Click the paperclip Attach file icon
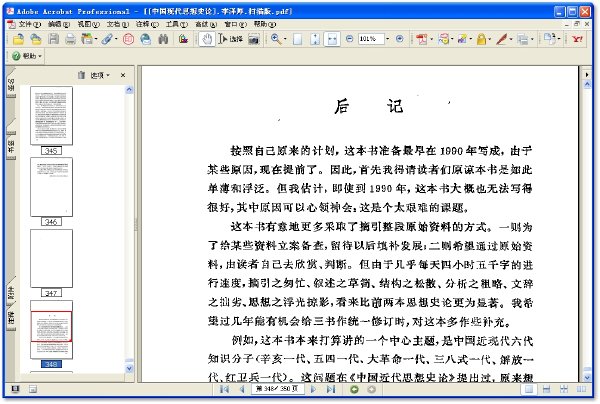600x404 pixels. (107, 39)
